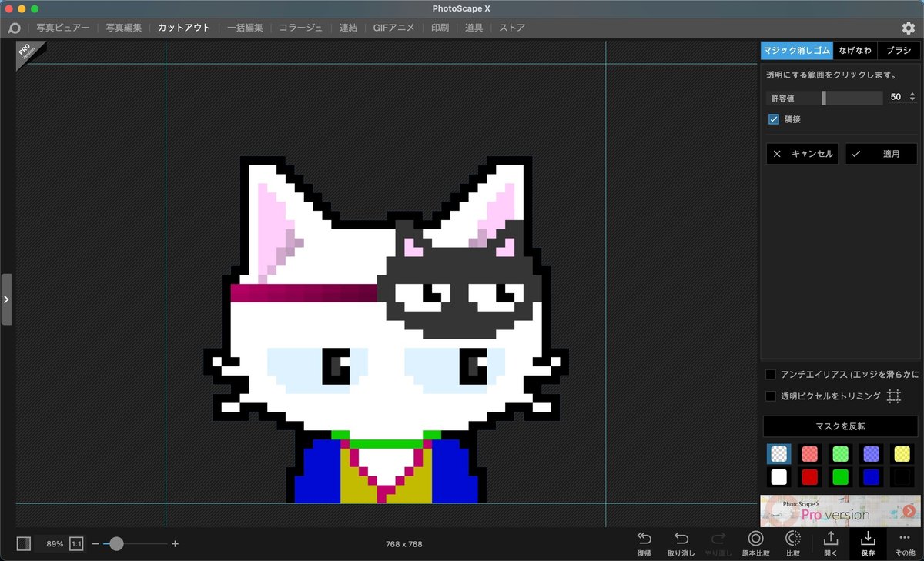The height and width of the screenshot is (561, 924).
Task: Select the checkered blue background swatch
Action: point(871,454)
